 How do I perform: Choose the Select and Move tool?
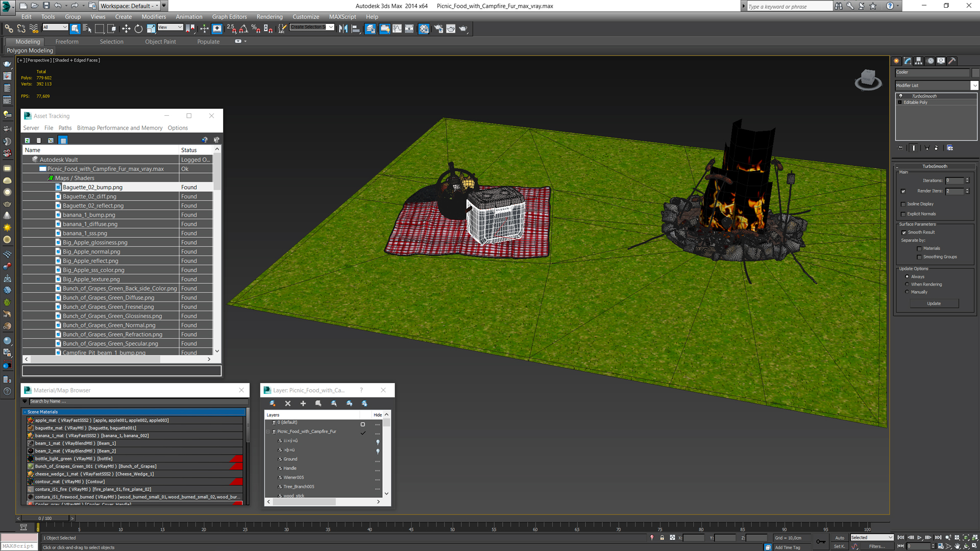(x=126, y=29)
